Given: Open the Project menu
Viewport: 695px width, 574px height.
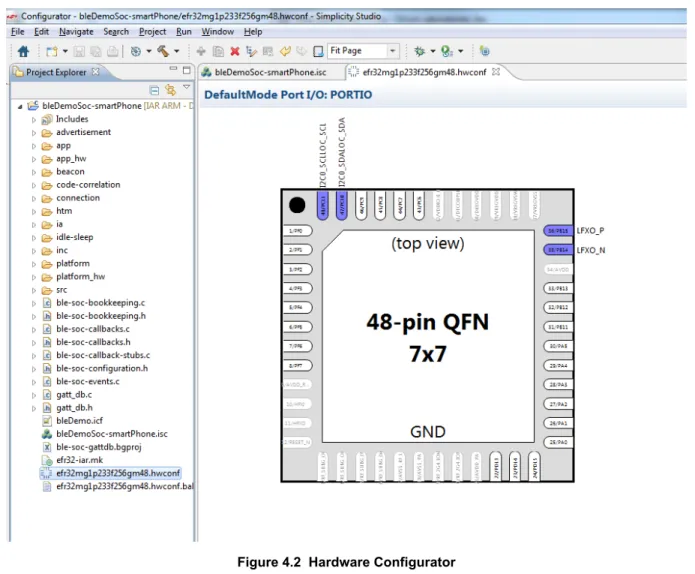Looking at the screenshot, I should [x=152, y=32].
